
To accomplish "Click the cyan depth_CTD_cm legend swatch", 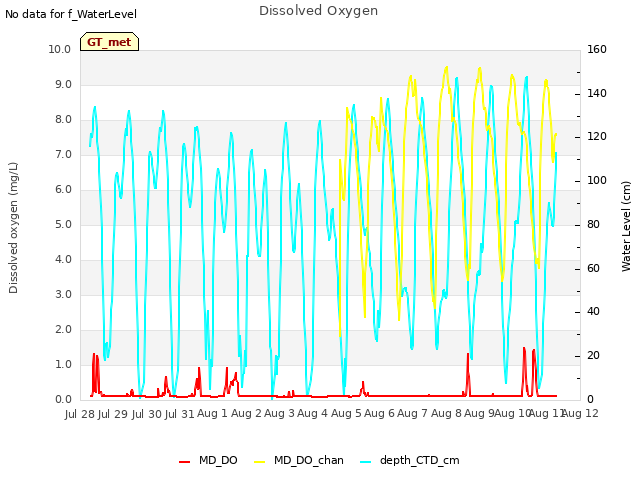I will click(366, 462).
